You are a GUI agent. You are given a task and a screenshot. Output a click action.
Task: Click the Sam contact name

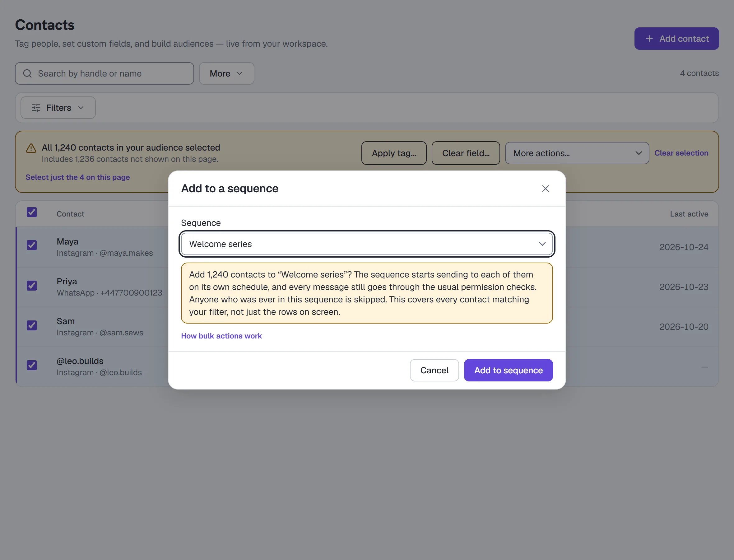click(66, 321)
